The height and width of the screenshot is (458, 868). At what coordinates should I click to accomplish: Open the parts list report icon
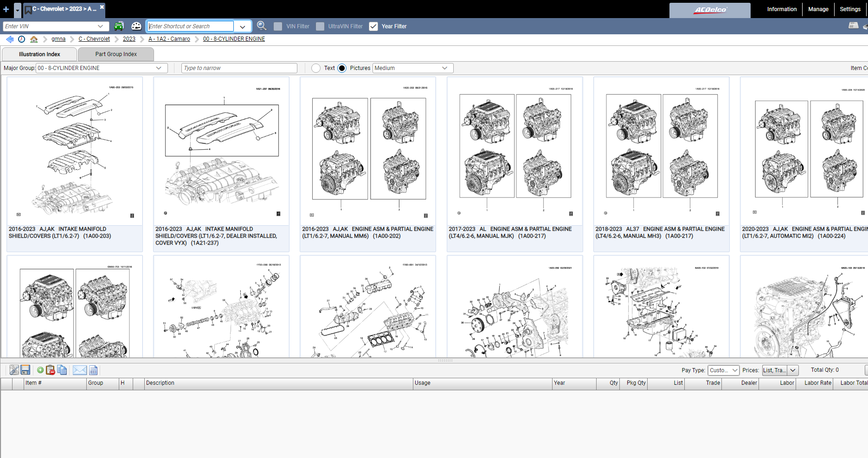tap(93, 370)
